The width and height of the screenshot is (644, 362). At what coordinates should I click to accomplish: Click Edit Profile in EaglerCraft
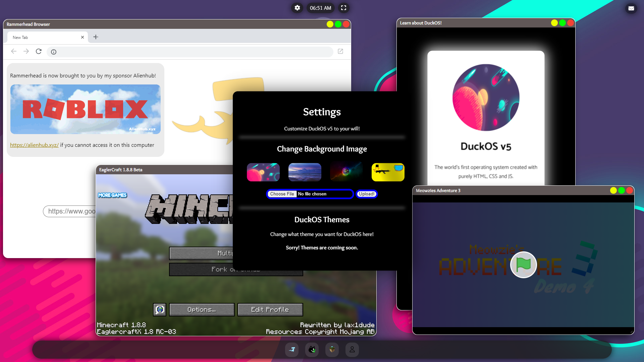[x=270, y=310]
